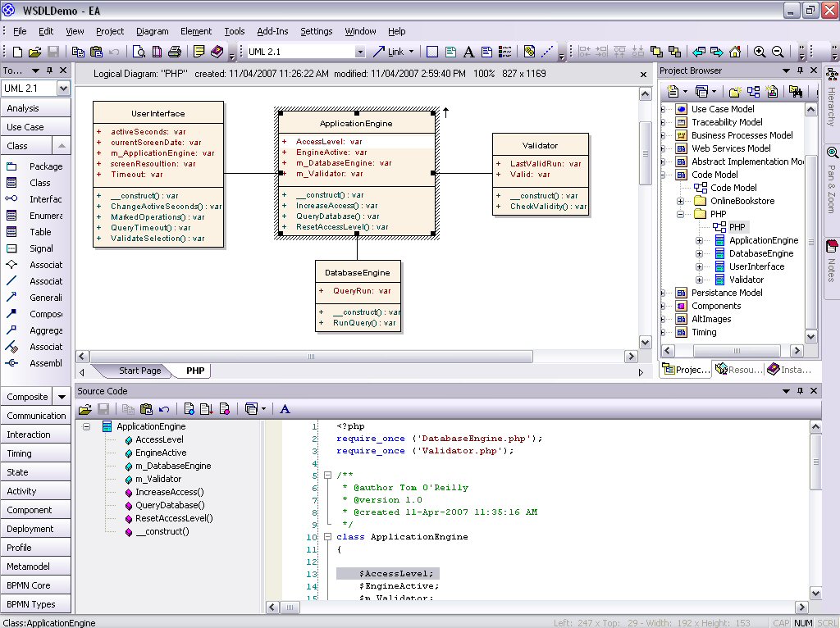Click the open folder icon in Source Code toolbar

[85, 410]
